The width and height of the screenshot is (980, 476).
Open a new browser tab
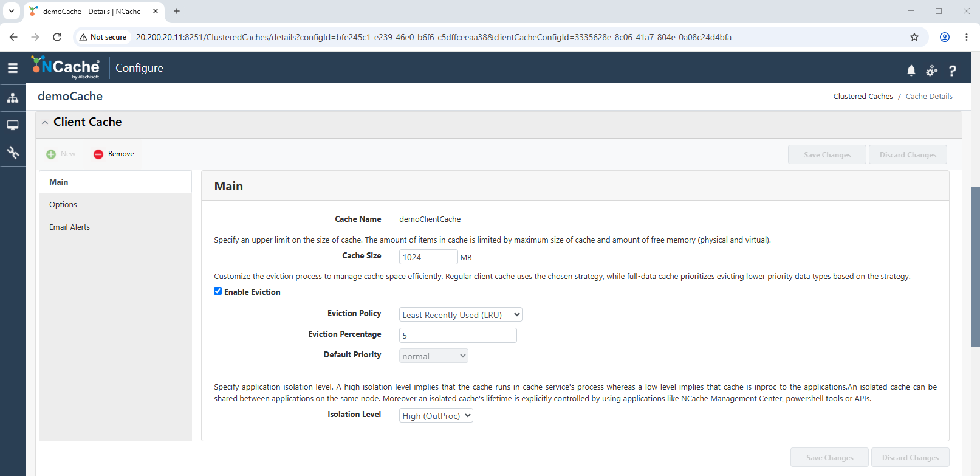(x=177, y=11)
